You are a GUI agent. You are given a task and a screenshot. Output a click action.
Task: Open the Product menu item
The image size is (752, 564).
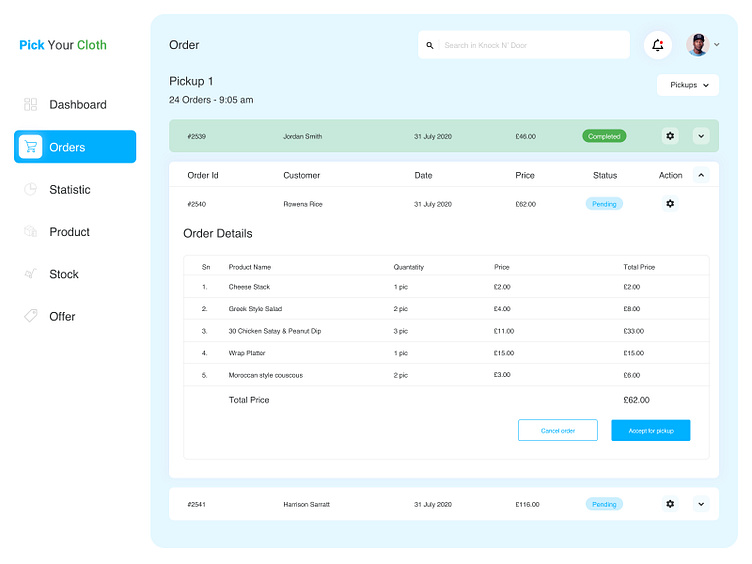69,232
